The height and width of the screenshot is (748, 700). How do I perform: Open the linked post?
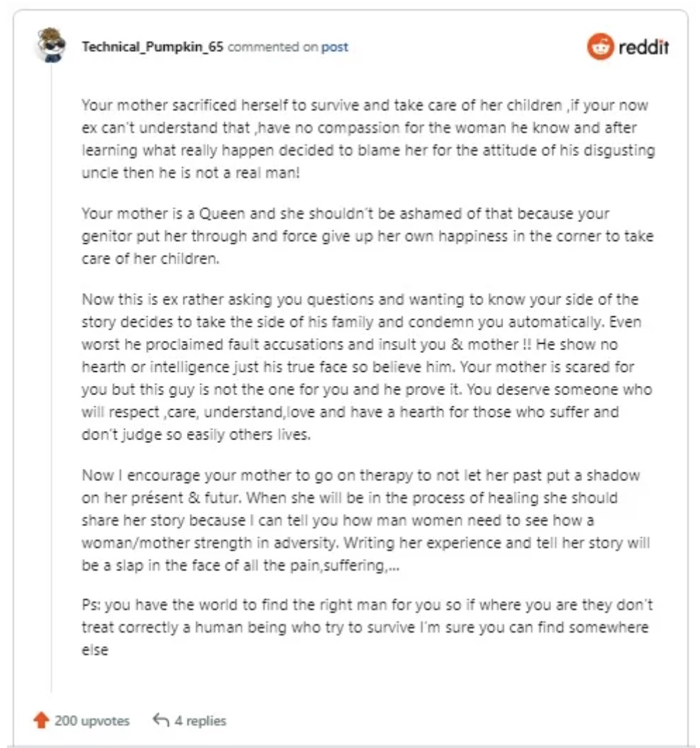[335, 47]
